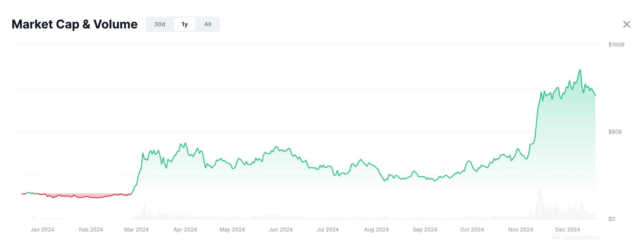Click the Oct 2024 axis label
Viewport: 644px width, 250px height.
tap(472, 229)
